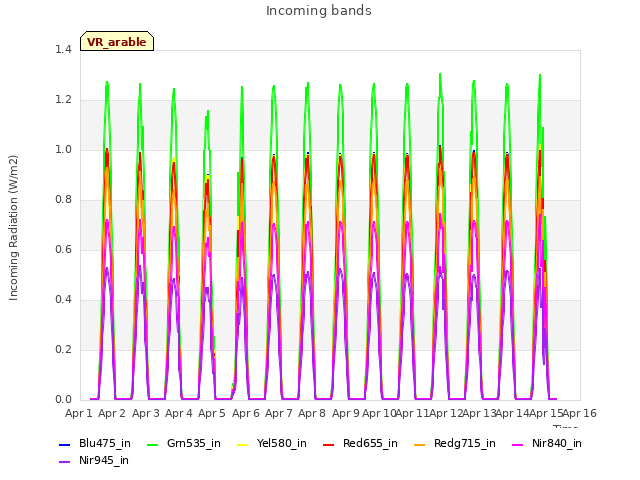640x480 pixels.
Task: Click the purple Nir945_in legend swatch
Action: pos(65,462)
